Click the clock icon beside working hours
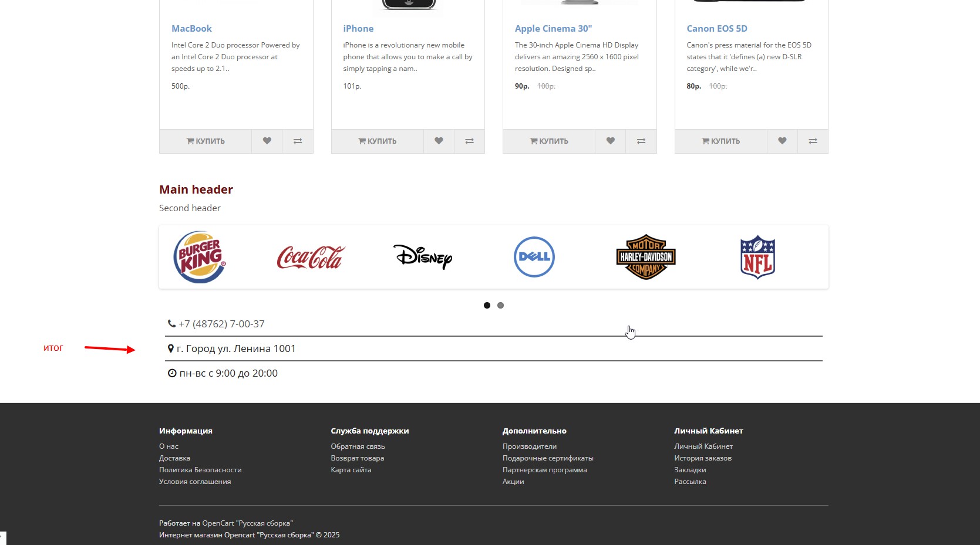980x545 pixels. click(x=172, y=373)
